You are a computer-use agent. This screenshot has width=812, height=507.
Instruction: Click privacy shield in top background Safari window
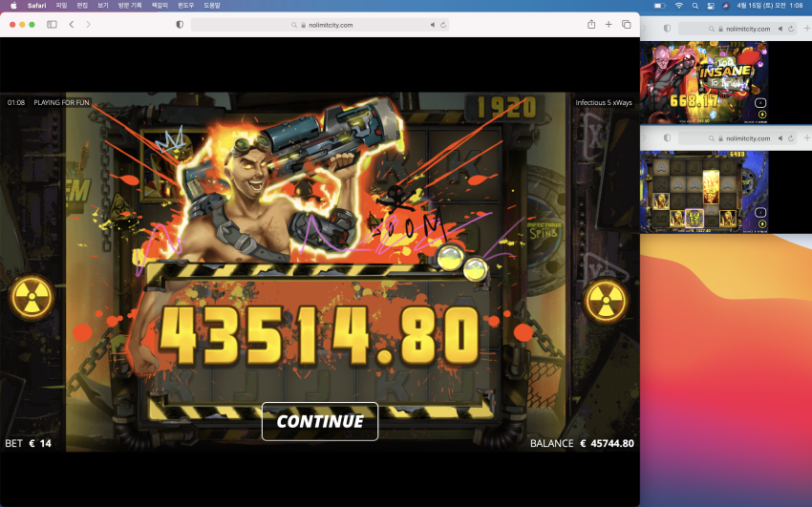(667, 29)
